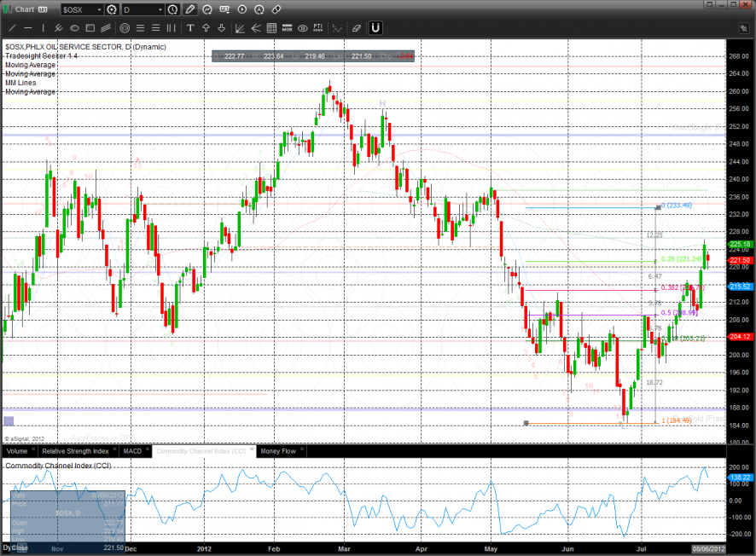The width and height of the screenshot is (756, 556).
Task: Open the $OSX symbol dropdown
Action: click(97, 9)
